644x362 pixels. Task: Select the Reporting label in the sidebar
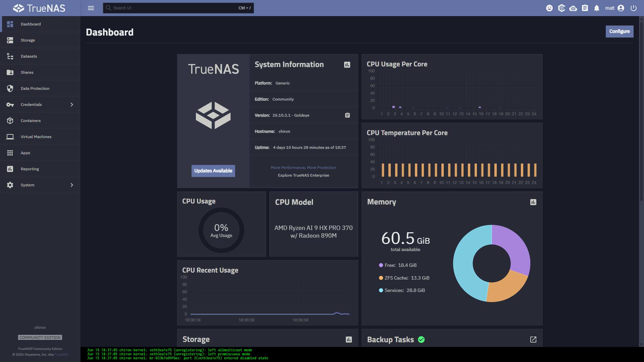click(30, 169)
